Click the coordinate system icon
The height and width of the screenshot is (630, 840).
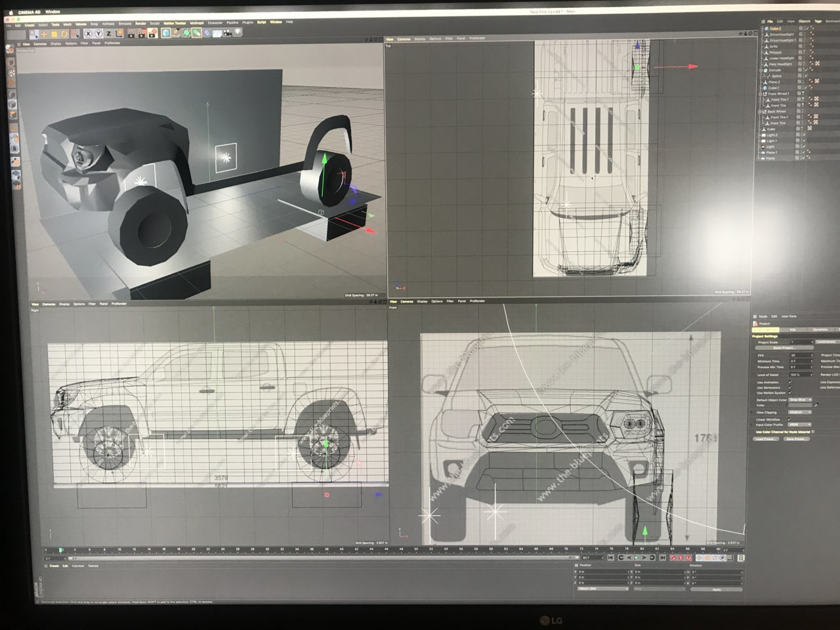(119, 33)
